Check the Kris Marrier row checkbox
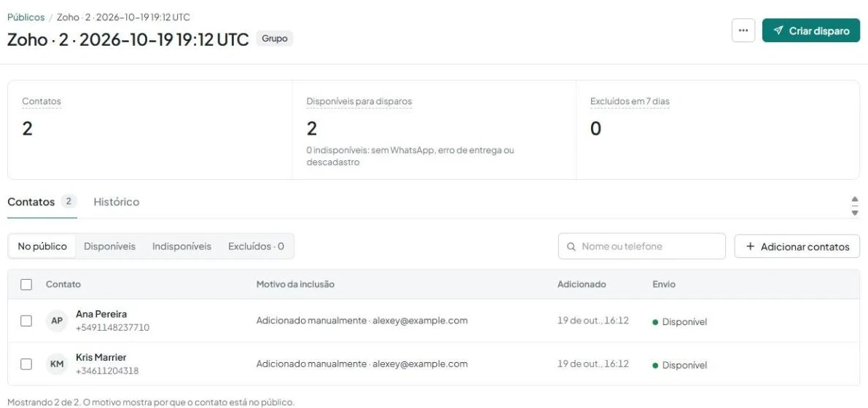The height and width of the screenshot is (408, 868). (x=26, y=364)
